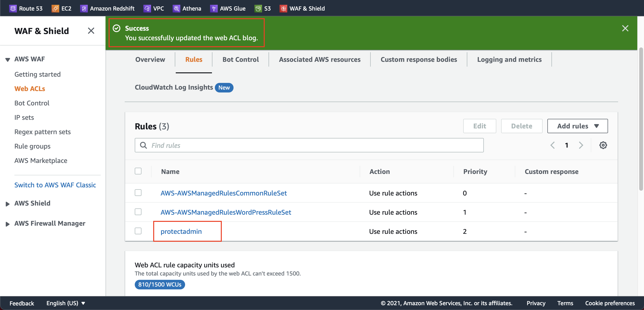Switch to the Overview tab

coord(150,59)
